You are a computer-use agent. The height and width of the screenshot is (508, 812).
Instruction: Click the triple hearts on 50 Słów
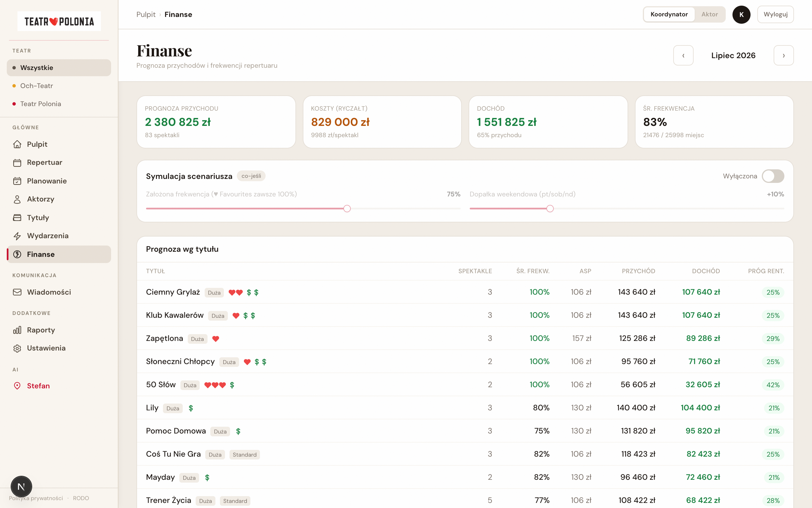pos(215,385)
